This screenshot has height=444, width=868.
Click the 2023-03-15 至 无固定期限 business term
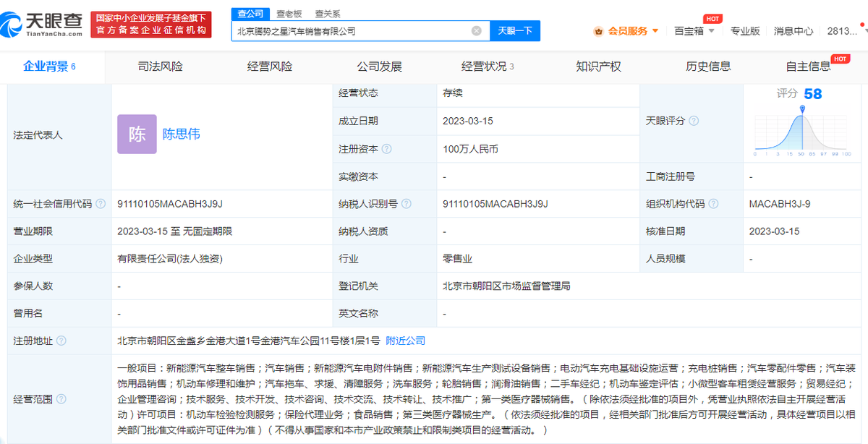(x=174, y=231)
